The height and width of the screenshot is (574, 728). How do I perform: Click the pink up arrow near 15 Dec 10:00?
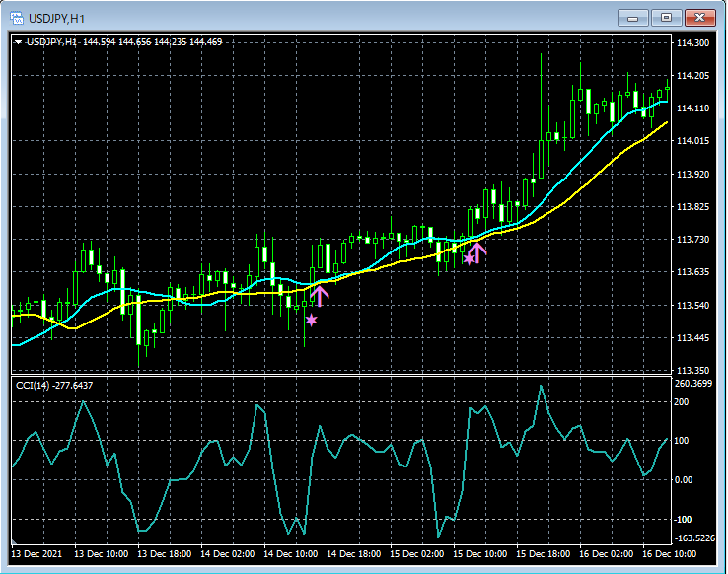click(x=477, y=252)
